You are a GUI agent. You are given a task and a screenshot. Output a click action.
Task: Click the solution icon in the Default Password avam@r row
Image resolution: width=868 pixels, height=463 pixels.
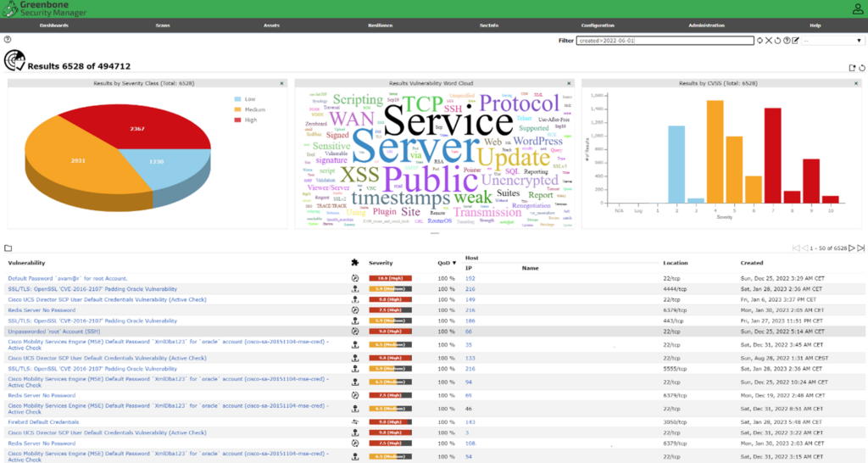click(355, 279)
